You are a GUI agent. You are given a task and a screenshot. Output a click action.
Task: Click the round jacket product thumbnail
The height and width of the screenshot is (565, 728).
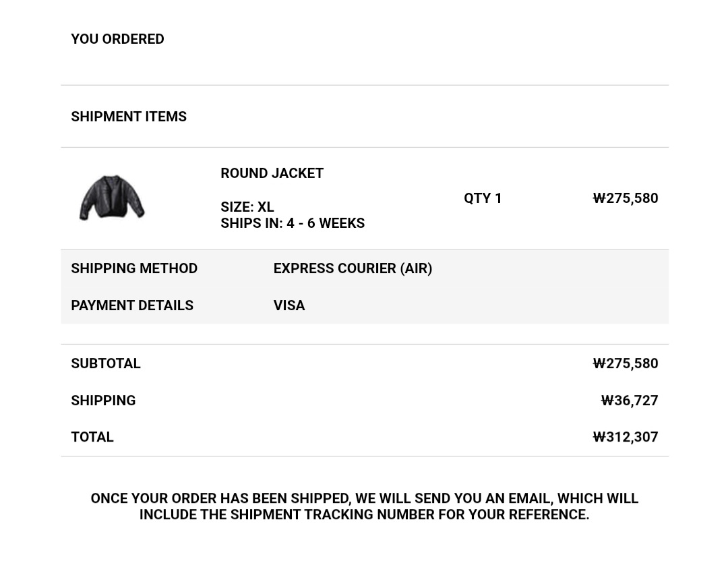(x=112, y=198)
